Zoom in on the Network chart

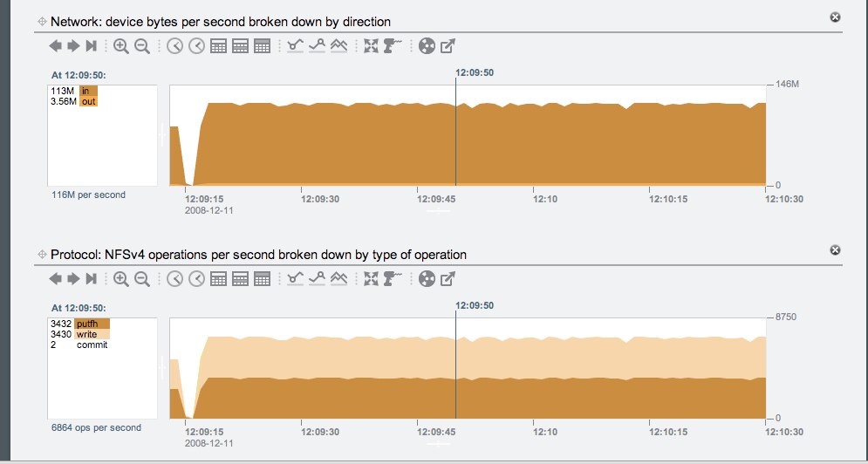(121, 46)
